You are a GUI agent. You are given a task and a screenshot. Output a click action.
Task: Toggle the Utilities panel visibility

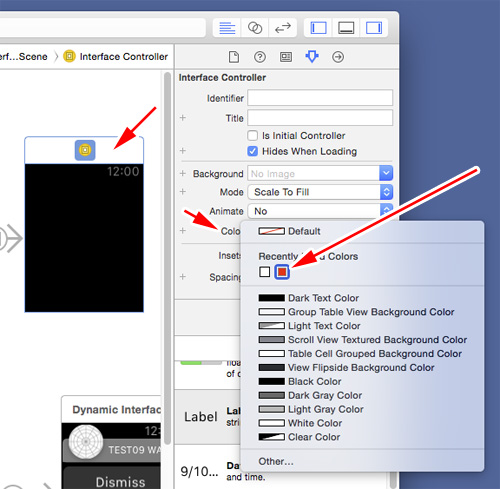[374, 28]
